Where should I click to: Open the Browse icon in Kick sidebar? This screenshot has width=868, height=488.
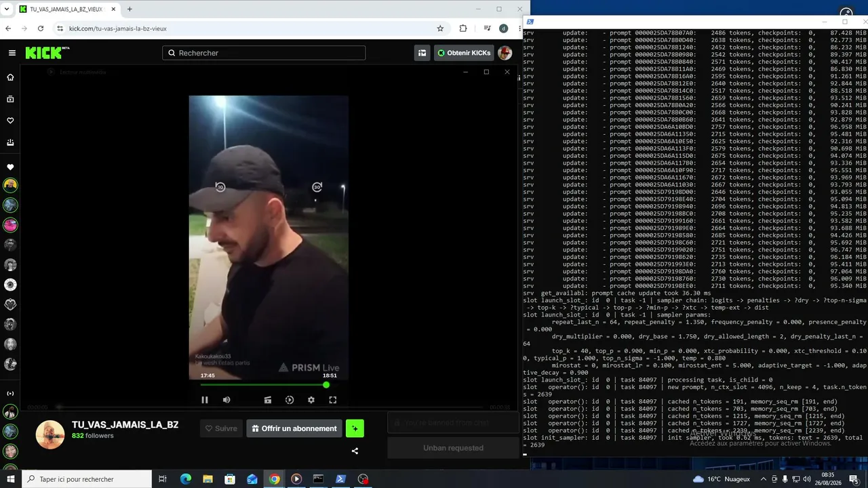coord(10,99)
